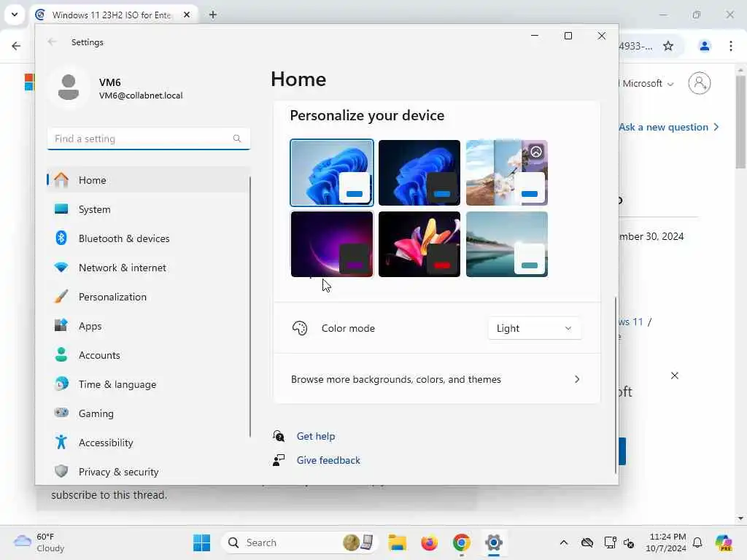
Task: Click the Time & language clock icon
Action: tap(61, 384)
